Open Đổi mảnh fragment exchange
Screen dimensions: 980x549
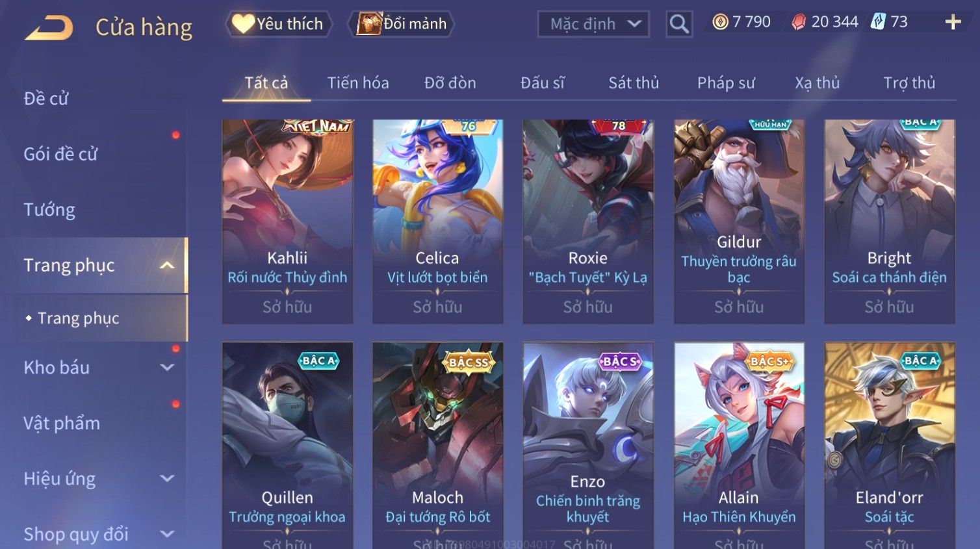401,24
